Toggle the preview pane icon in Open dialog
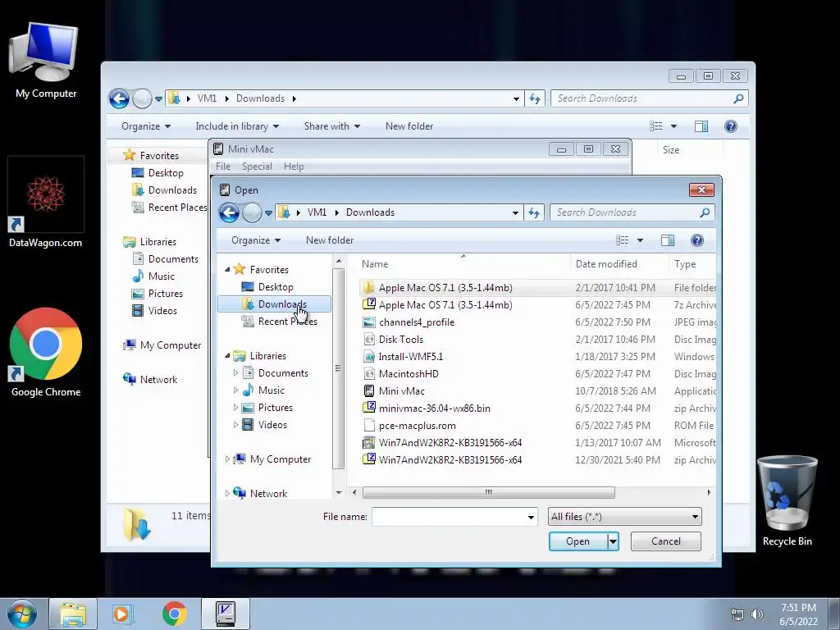Image resolution: width=840 pixels, height=630 pixels. pyautogui.click(x=668, y=240)
